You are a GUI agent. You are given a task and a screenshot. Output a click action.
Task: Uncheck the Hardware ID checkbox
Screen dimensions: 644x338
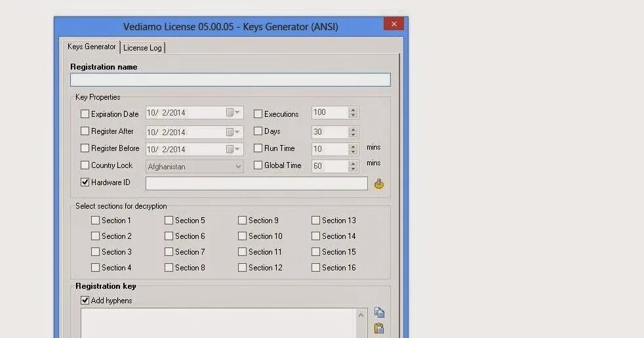85,182
